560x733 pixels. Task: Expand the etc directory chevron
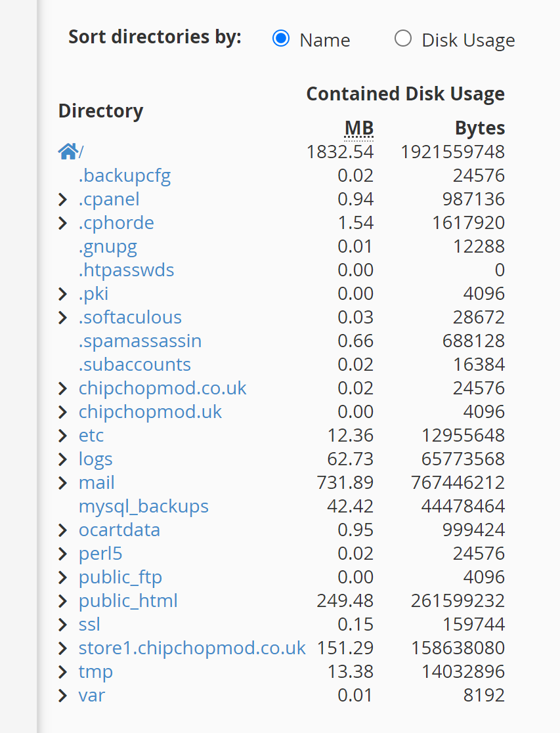(63, 436)
